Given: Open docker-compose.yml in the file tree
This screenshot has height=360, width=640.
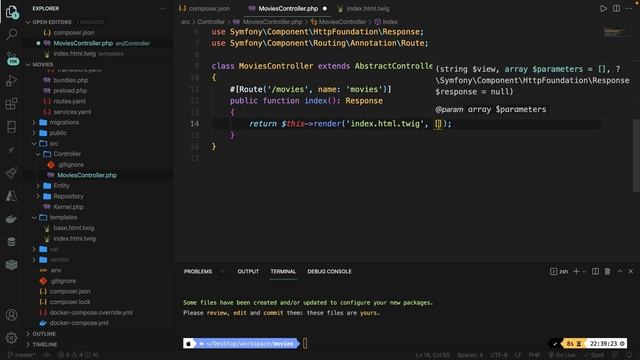Looking at the screenshot, I should pos(79,323).
